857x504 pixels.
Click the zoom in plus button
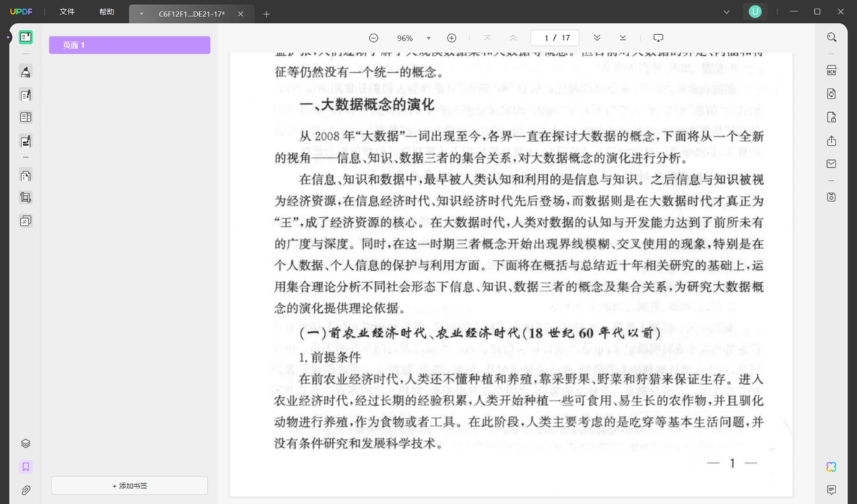[451, 38]
